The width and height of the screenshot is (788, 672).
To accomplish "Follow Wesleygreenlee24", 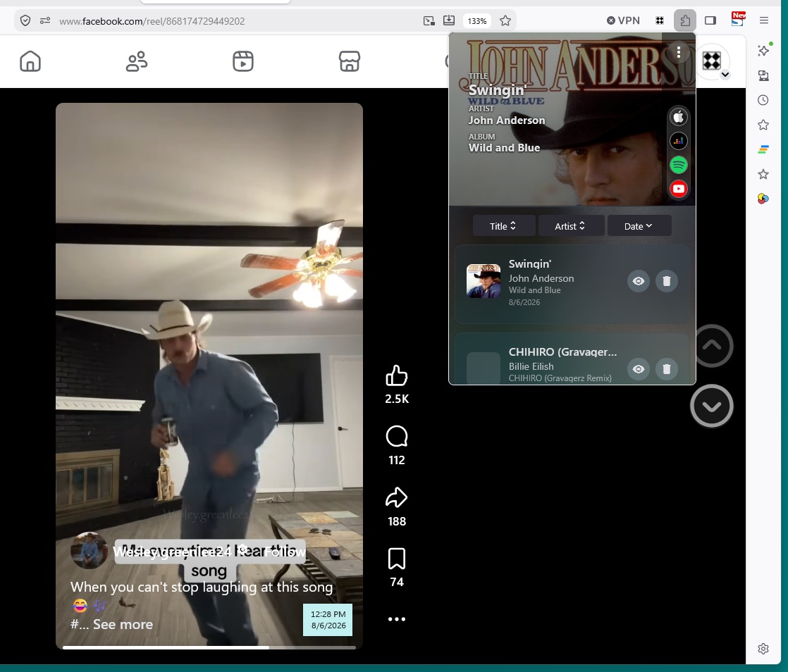I will coord(285,552).
